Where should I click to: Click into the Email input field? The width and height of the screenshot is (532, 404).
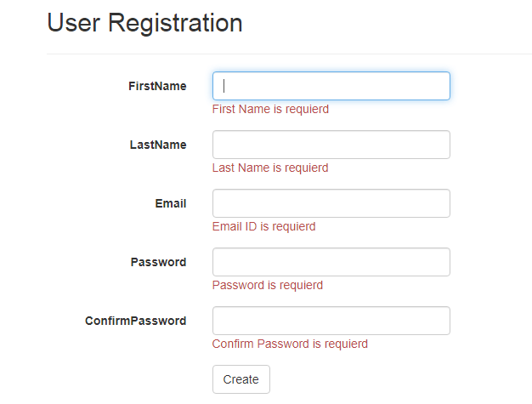click(x=331, y=203)
